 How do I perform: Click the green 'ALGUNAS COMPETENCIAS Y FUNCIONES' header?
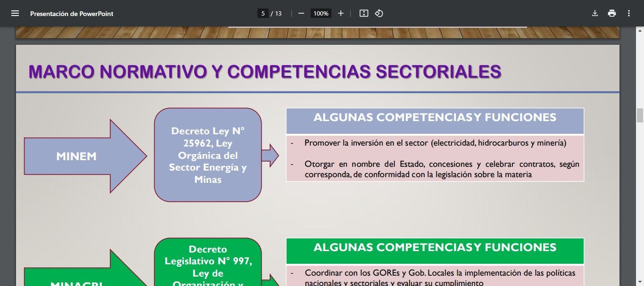(435, 251)
